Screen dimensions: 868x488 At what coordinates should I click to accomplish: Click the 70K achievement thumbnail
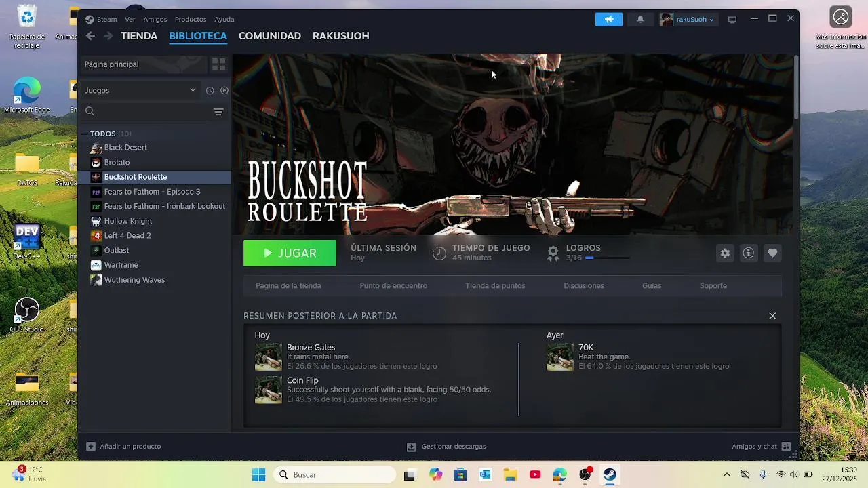[560, 357]
